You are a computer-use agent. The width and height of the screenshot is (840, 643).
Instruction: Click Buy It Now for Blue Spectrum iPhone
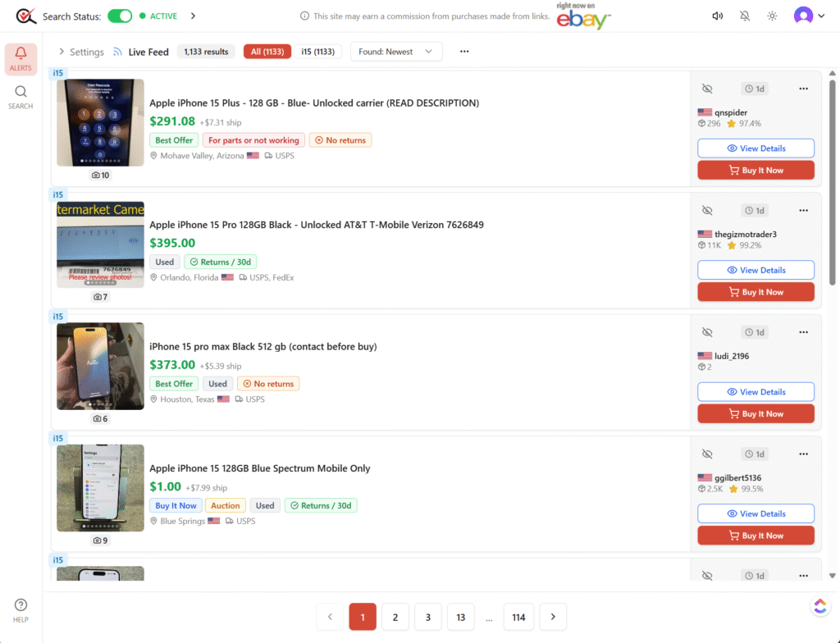[x=756, y=536]
